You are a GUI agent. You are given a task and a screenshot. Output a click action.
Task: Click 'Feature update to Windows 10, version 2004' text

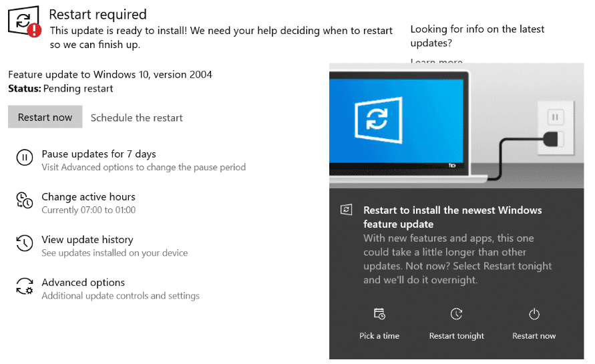(110, 74)
